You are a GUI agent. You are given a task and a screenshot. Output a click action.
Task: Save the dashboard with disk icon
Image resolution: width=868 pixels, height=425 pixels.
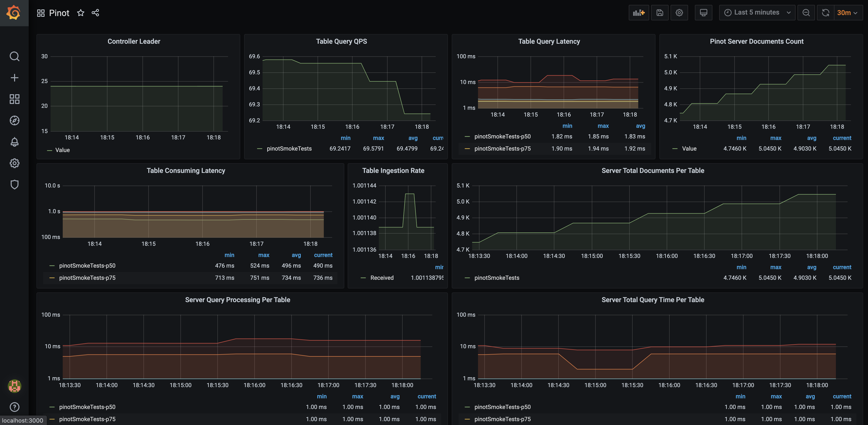pyautogui.click(x=659, y=13)
